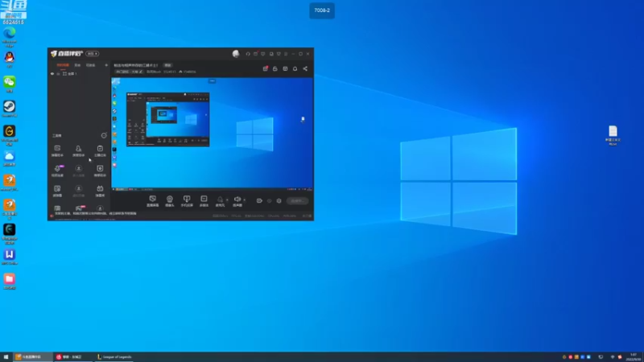This screenshot has width=644, height=362.
Task: Open the first-row person bust tool in toolbox
Action: point(78,150)
